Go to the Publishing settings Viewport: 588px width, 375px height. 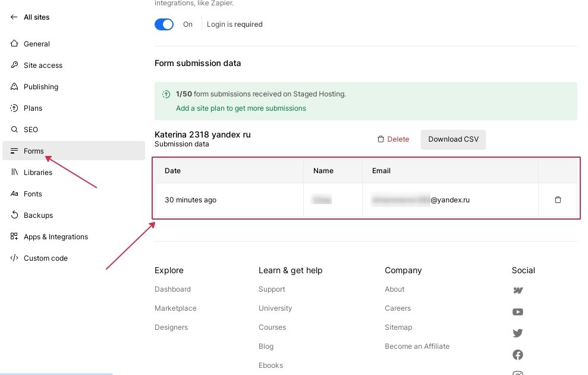click(41, 87)
